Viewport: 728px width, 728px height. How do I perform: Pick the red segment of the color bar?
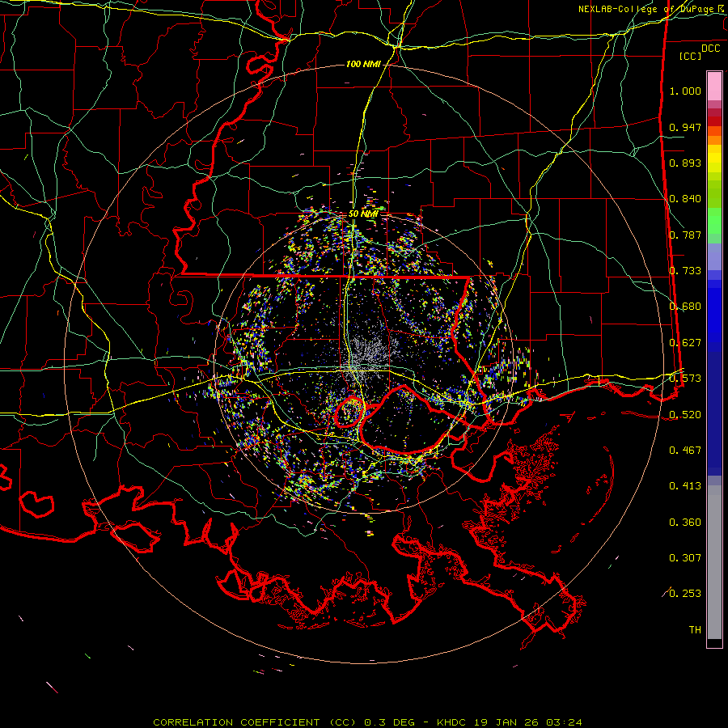pos(714,121)
